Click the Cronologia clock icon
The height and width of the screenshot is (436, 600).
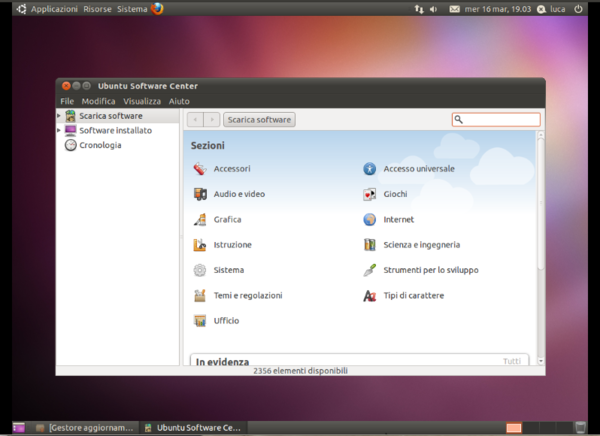(70, 145)
